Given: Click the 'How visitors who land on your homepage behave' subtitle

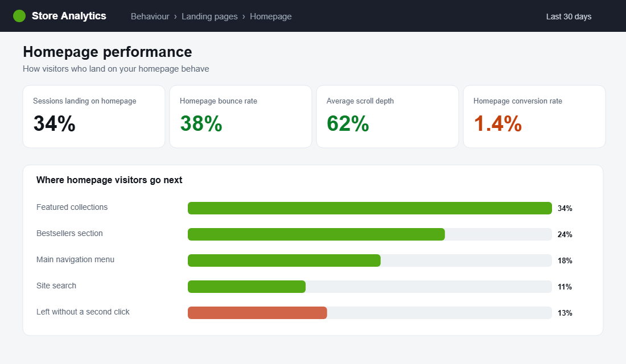Looking at the screenshot, I should [x=116, y=69].
